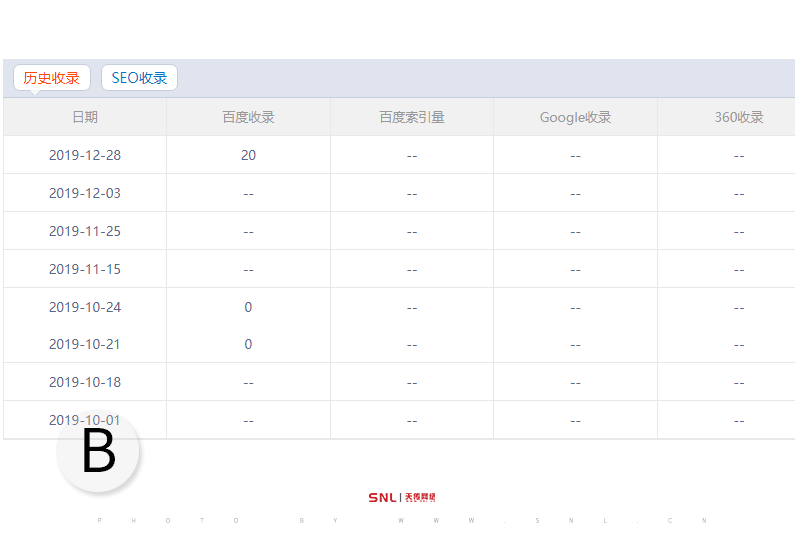This screenshot has width=800, height=533.
Task: Select the 2019-10-18 date row
Action: click(x=85, y=382)
